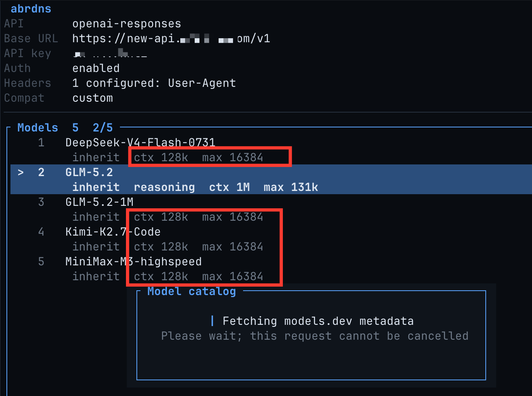This screenshot has width=532, height=396.
Task: Open the Base URL value field
Action: pyautogui.click(x=171, y=39)
